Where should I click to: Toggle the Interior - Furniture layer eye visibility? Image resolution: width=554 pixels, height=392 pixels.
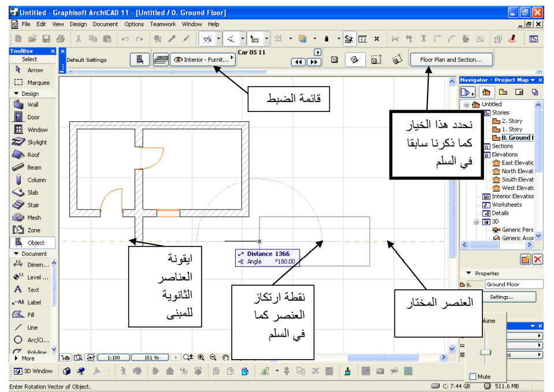pos(179,59)
